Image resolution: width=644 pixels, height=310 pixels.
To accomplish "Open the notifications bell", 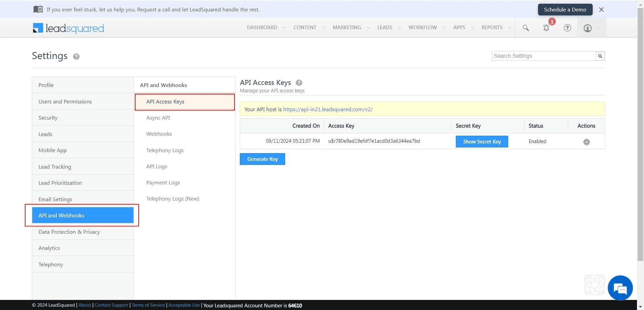I will point(546,28).
